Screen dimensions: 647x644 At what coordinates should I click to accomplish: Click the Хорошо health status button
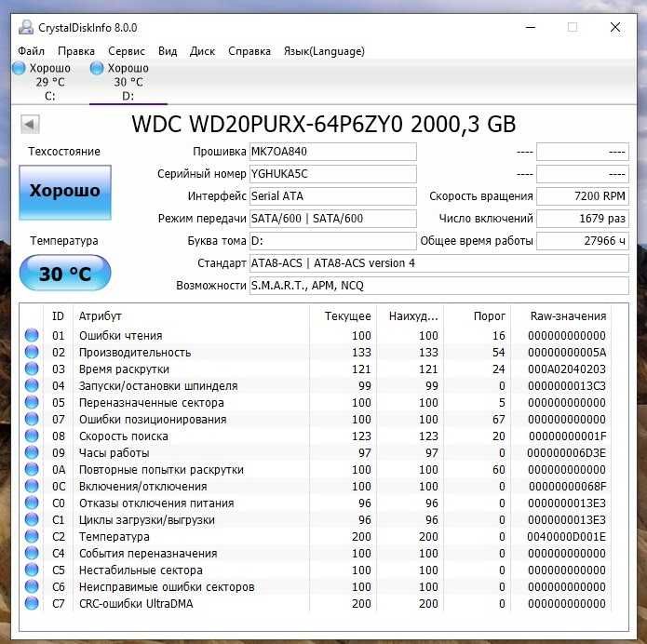(65, 193)
